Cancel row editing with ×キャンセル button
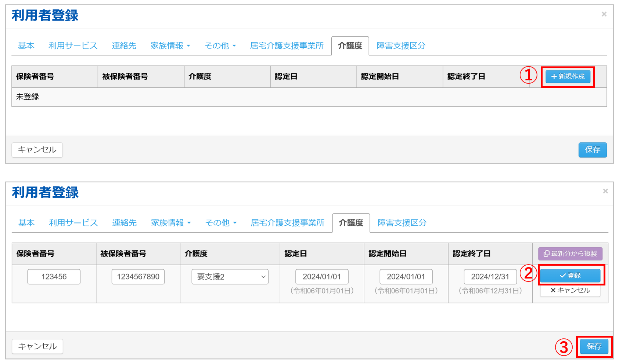Screen dimensions: 619x364 (x=570, y=290)
